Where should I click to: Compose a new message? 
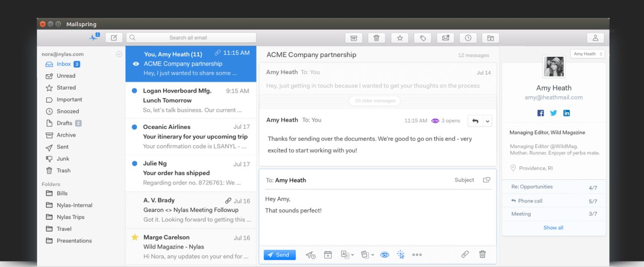[114, 37]
